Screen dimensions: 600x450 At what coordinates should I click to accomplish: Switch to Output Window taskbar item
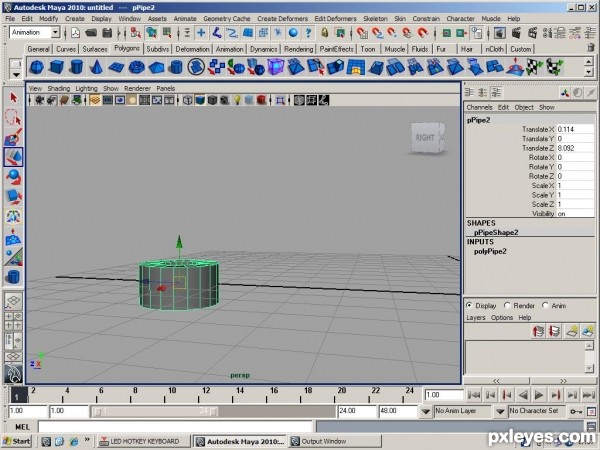(x=335, y=441)
